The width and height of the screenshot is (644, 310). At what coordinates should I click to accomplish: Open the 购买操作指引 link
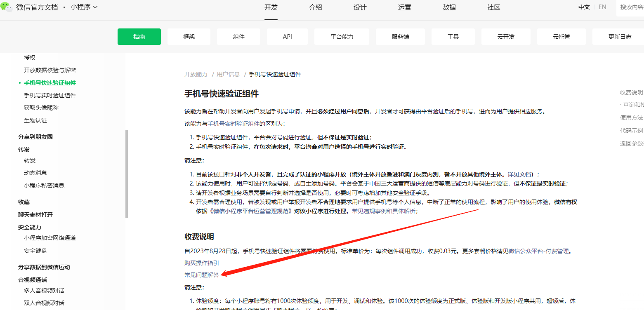202,263
